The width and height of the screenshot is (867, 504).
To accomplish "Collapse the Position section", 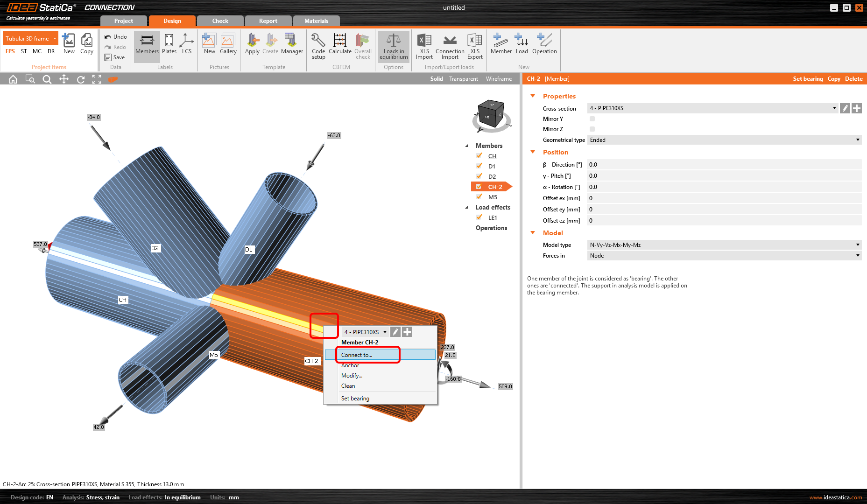I will click(533, 152).
